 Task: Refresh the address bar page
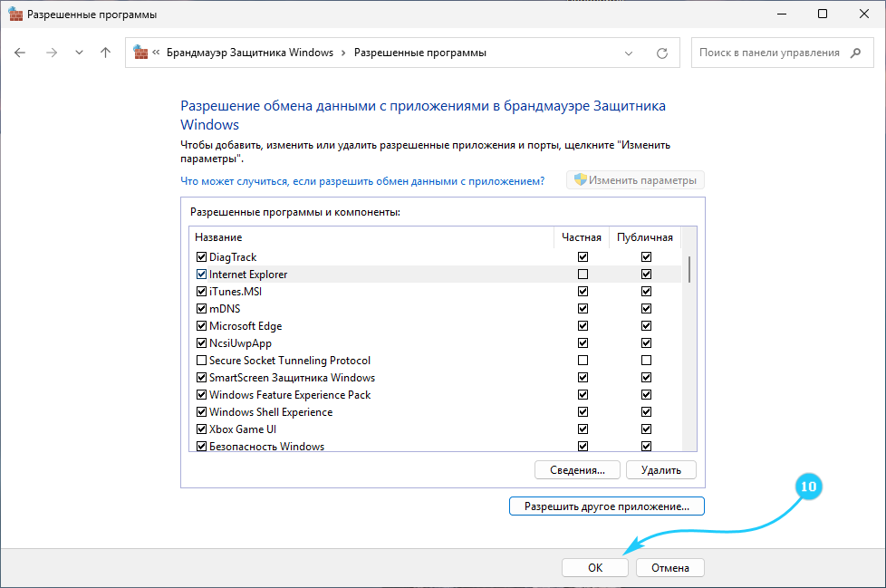(x=661, y=53)
